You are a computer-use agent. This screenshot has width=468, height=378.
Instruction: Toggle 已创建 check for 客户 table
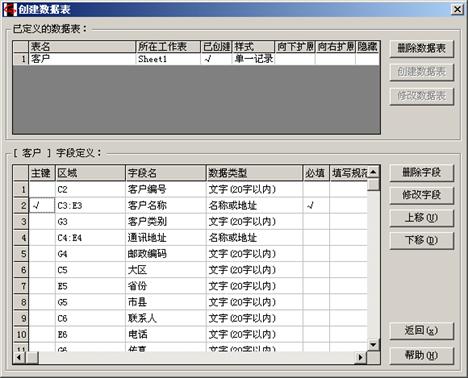[x=216, y=59]
